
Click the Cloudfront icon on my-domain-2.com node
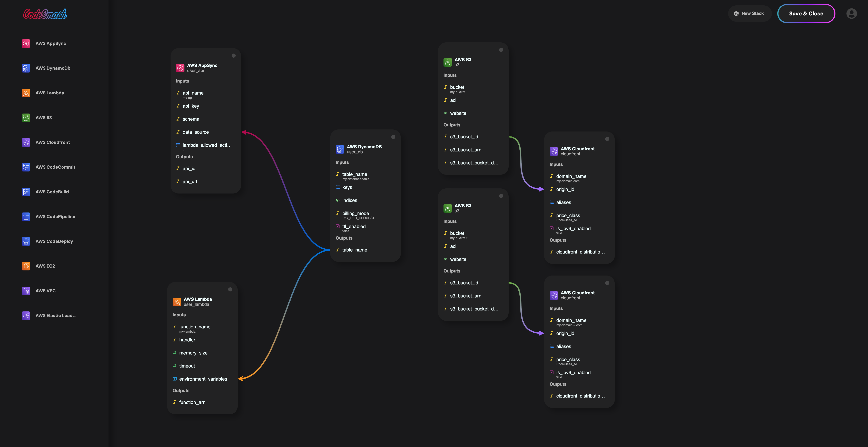(x=554, y=295)
